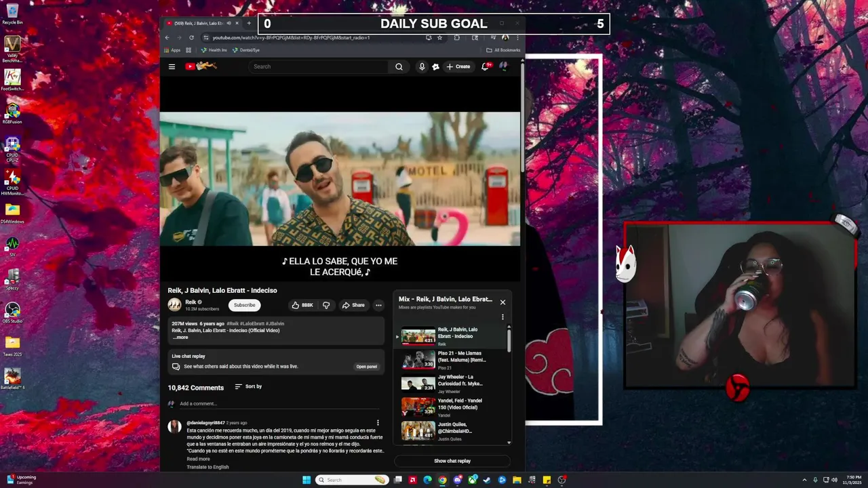
Task: Open Microsoft Edge from the taskbar
Action: [x=427, y=480]
